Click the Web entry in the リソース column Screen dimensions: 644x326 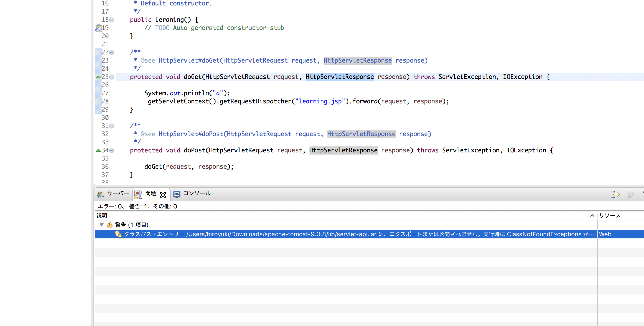(x=605, y=234)
